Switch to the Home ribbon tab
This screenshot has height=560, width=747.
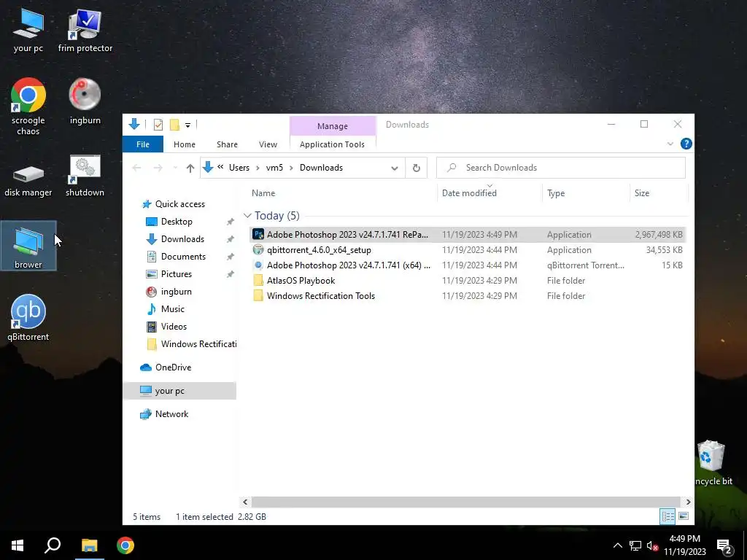(x=185, y=144)
